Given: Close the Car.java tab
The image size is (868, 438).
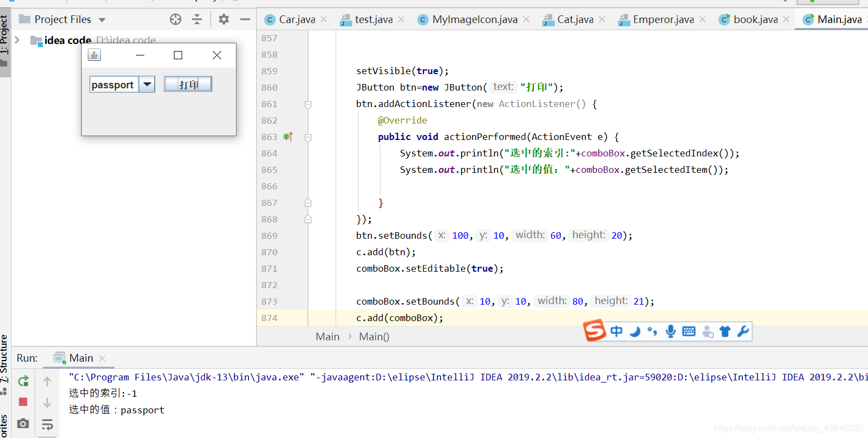Looking at the screenshot, I should (x=324, y=19).
